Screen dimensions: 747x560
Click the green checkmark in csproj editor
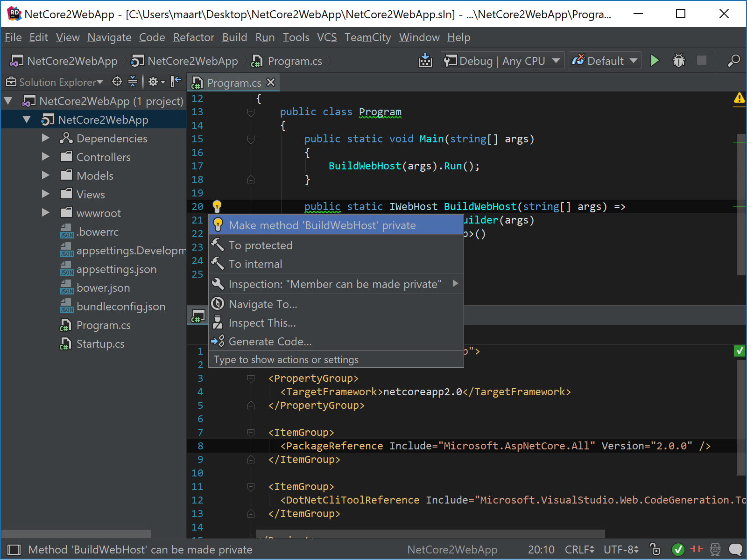tap(739, 351)
